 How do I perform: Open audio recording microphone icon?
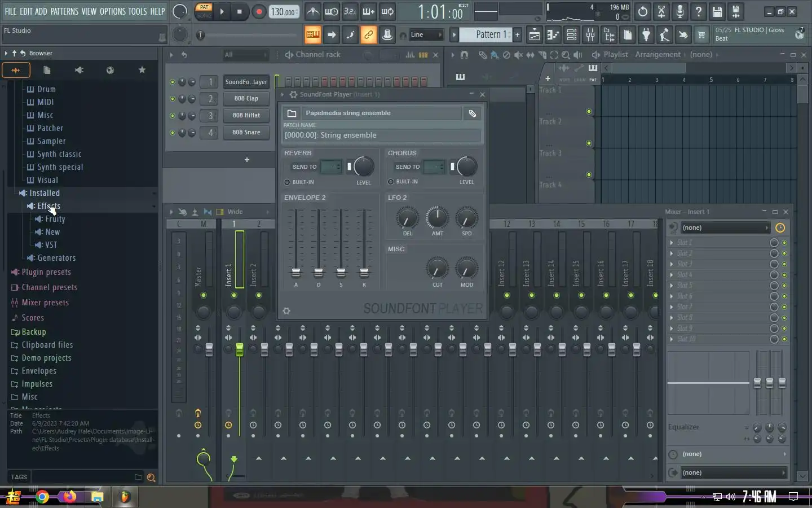[x=680, y=11]
